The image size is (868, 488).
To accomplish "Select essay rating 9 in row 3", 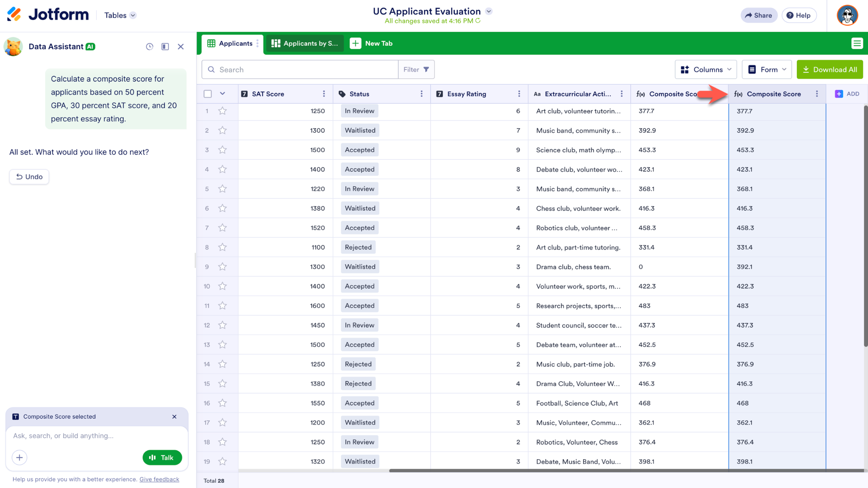I will pyautogui.click(x=479, y=150).
